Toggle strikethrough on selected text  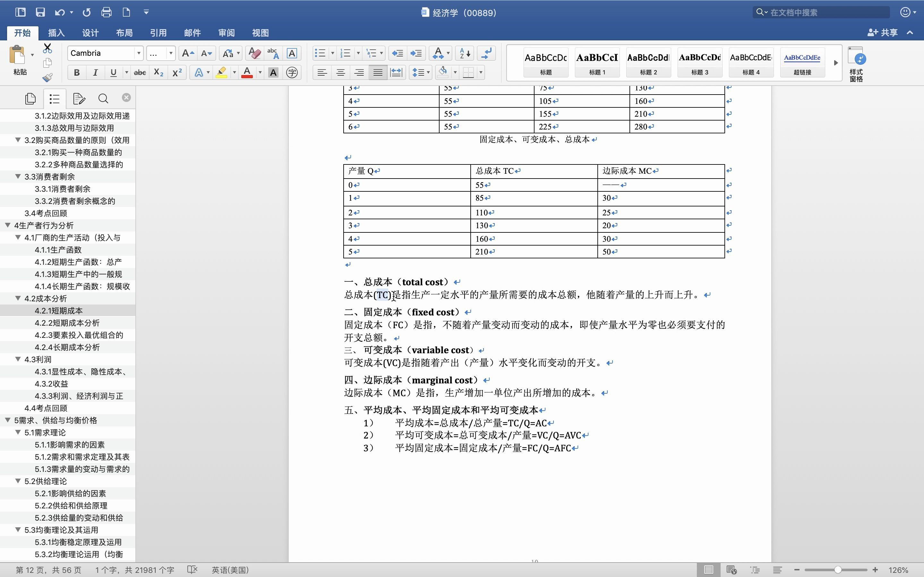click(x=140, y=72)
